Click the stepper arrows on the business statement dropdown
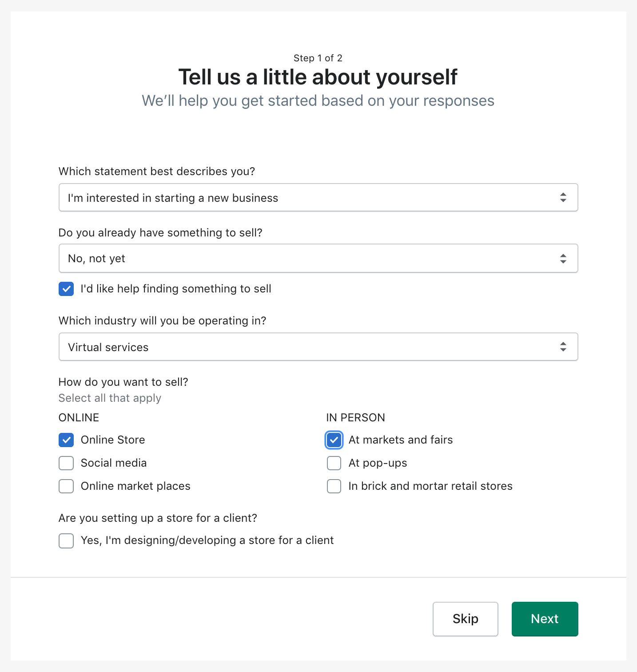637x672 pixels. tap(563, 197)
